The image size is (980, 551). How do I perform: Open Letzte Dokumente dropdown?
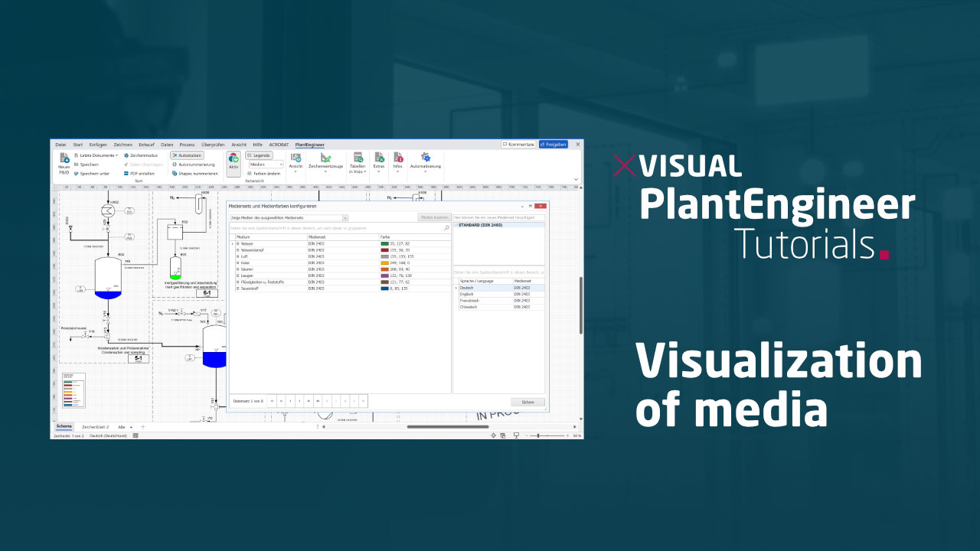pos(97,155)
